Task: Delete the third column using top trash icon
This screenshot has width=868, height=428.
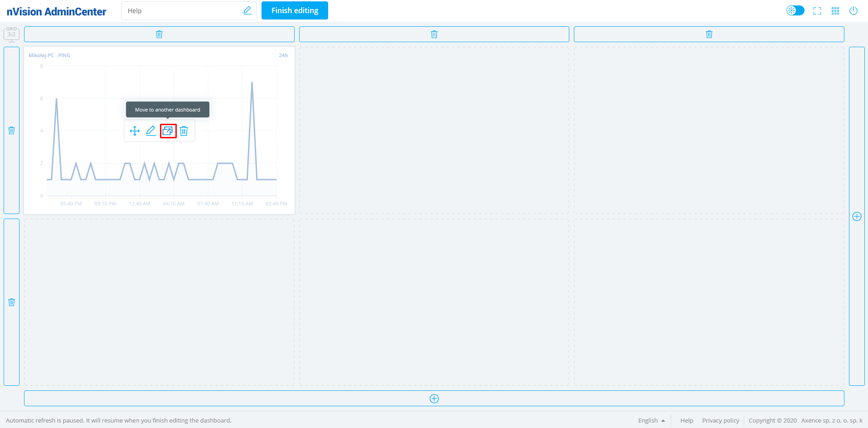Action: coord(709,34)
